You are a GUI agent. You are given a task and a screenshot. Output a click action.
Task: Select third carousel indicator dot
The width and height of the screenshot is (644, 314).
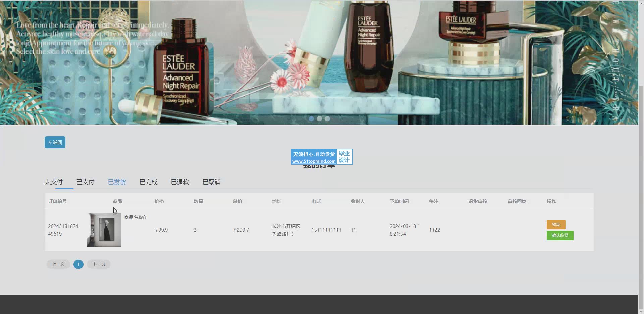327,119
